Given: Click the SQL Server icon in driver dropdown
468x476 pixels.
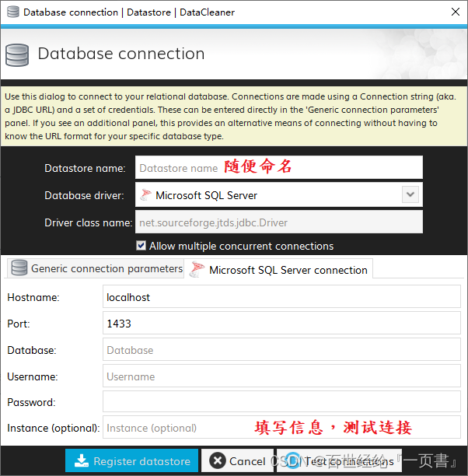Looking at the screenshot, I should (145, 195).
